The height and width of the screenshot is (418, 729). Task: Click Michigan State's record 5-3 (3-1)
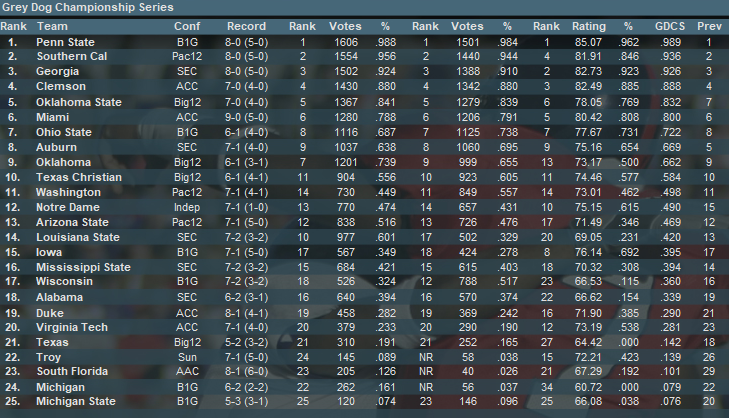point(246,401)
